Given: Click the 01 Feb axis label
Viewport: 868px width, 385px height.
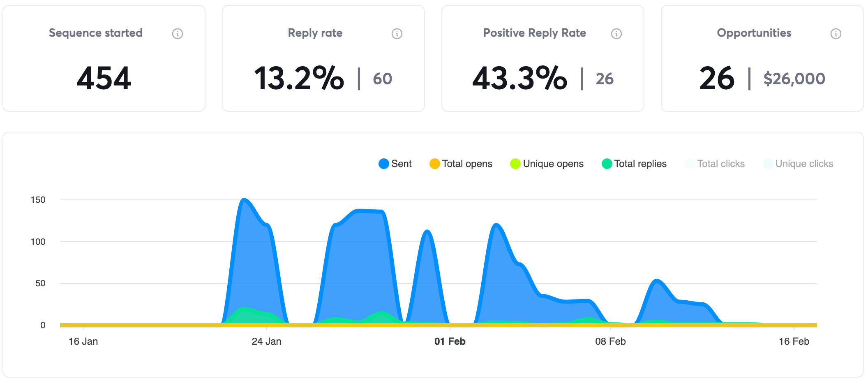Looking at the screenshot, I should point(450,341).
